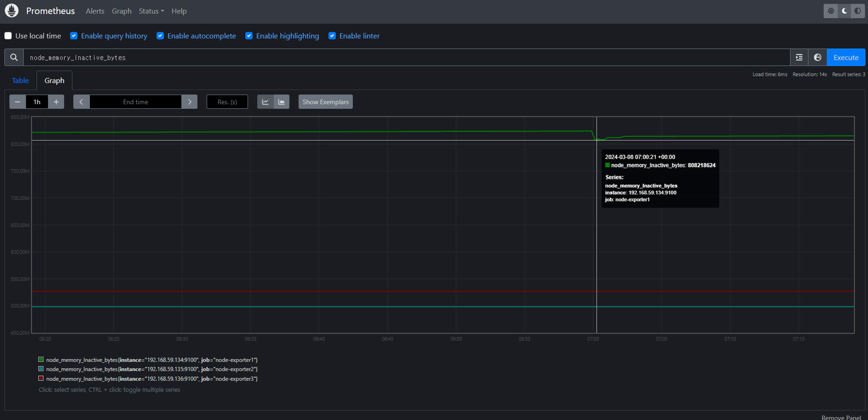Switch to dark theme moon icon

pos(844,11)
